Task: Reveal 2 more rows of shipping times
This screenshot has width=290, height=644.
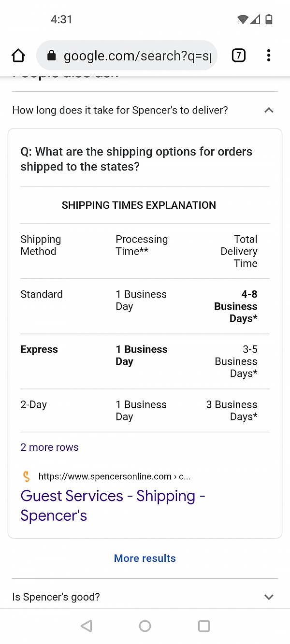Action: click(x=49, y=447)
